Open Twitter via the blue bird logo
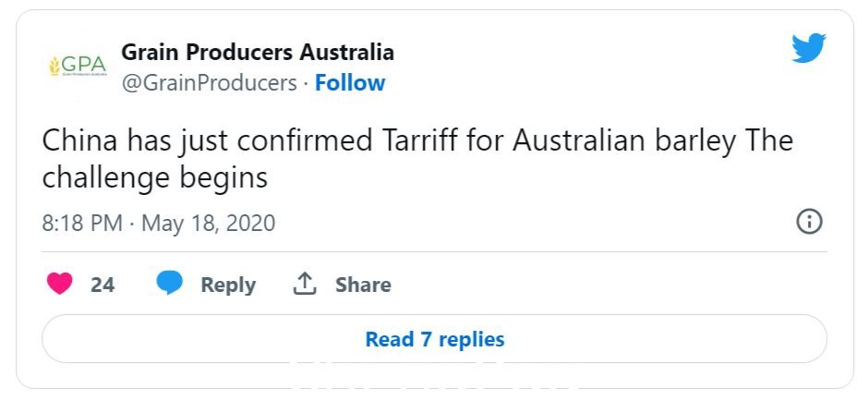The width and height of the screenshot is (868, 401). point(808,48)
